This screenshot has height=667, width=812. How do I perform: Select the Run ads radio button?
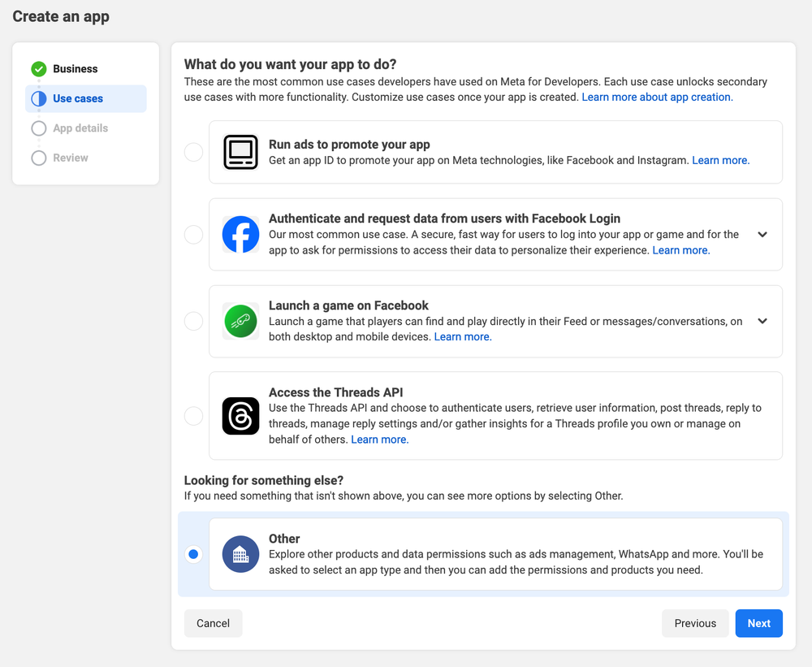(x=193, y=152)
